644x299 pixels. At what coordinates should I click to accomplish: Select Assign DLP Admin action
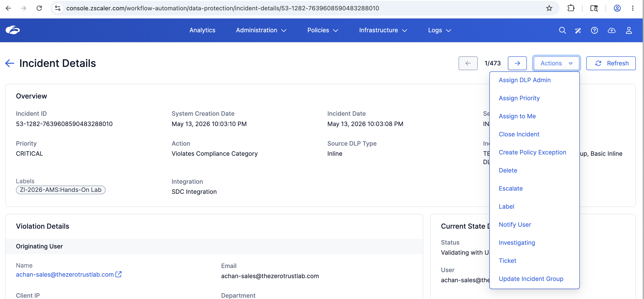coord(524,80)
